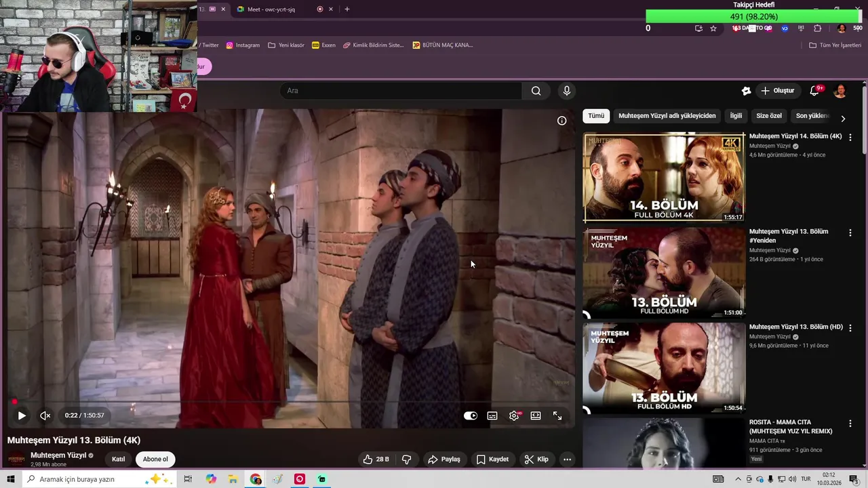Close the Meet - owc-ycrt-sjq tab

331,9
